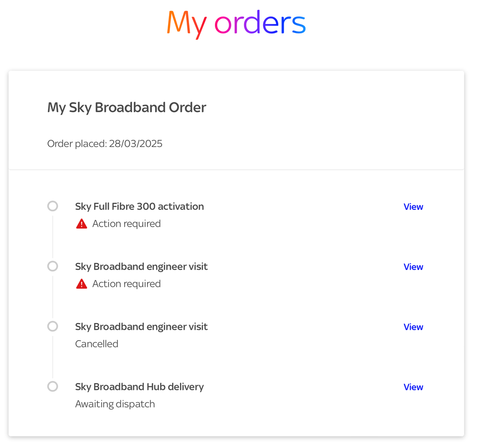Click the "Sky Full Fibre 300 activation" title
The image size is (477, 448).
tap(139, 206)
